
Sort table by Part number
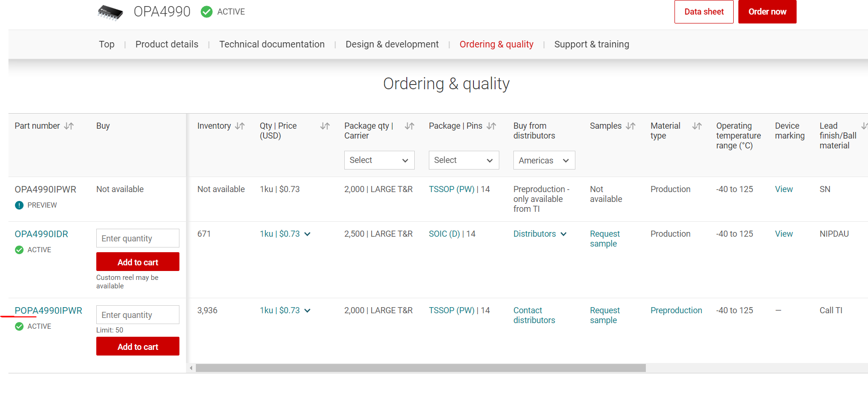coord(69,126)
